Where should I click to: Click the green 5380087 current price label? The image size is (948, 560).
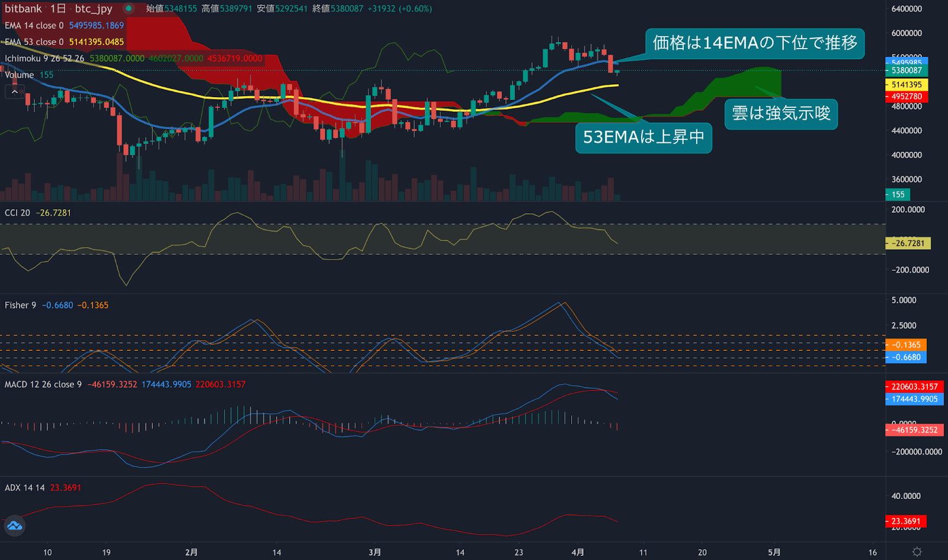tap(907, 71)
